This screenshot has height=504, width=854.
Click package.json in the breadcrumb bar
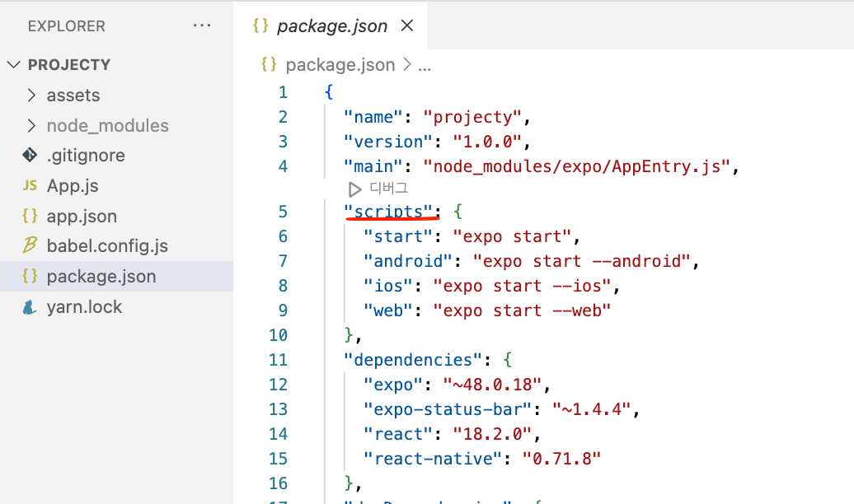click(x=340, y=65)
